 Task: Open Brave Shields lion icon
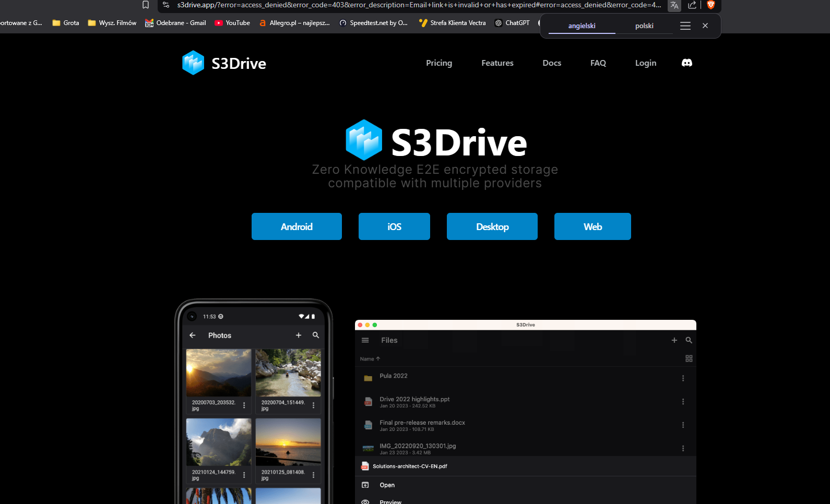pos(710,5)
